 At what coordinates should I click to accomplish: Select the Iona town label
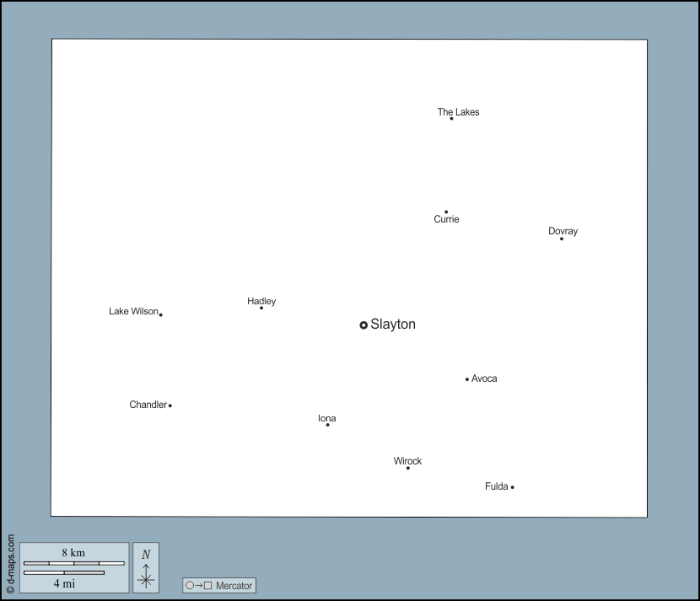pyautogui.click(x=327, y=418)
